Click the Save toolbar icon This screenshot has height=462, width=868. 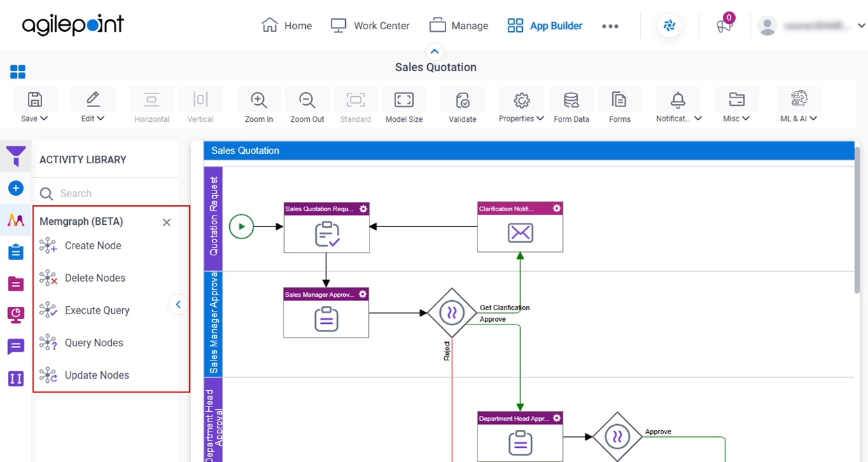coord(35,100)
